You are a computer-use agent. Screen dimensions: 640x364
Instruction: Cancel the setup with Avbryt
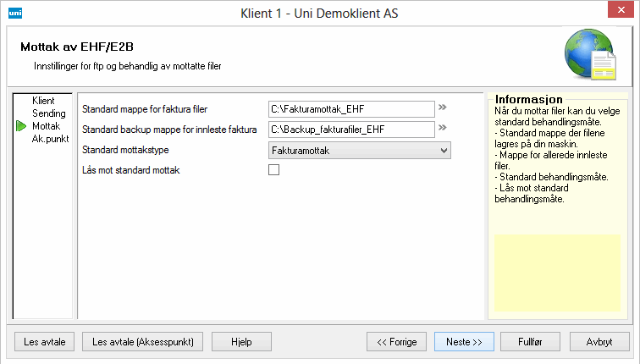(x=599, y=341)
